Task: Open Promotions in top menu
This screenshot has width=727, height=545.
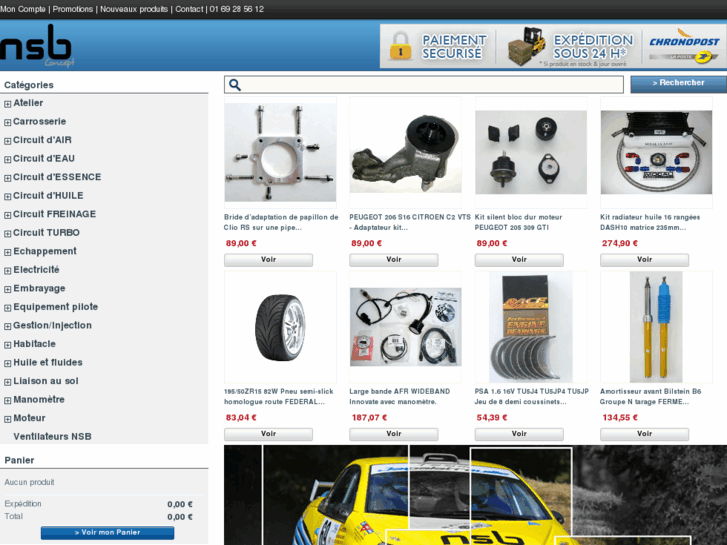Action: point(73,9)
